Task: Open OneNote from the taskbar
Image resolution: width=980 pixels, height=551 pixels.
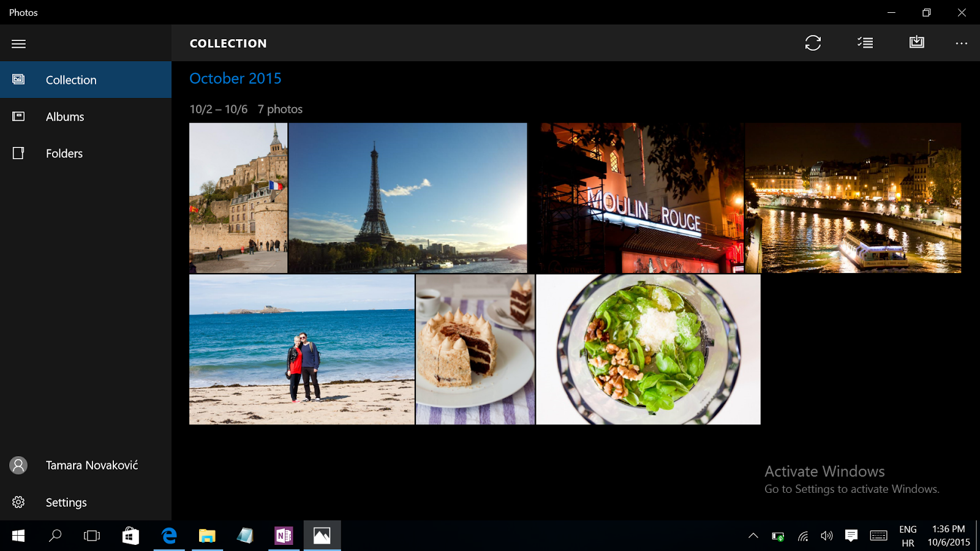Action: pos(284,536)
